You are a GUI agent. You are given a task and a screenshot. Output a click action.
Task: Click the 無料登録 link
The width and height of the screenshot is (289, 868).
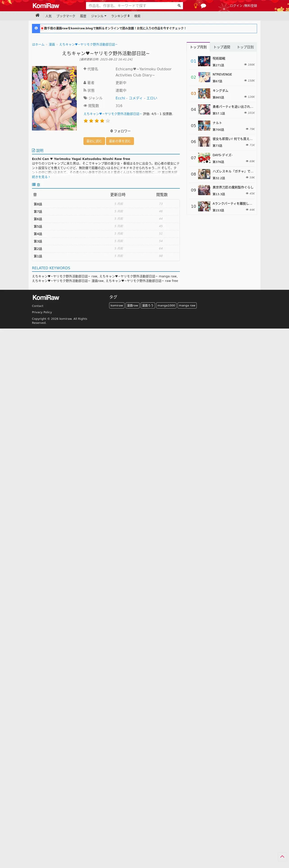tap(251, 6)
